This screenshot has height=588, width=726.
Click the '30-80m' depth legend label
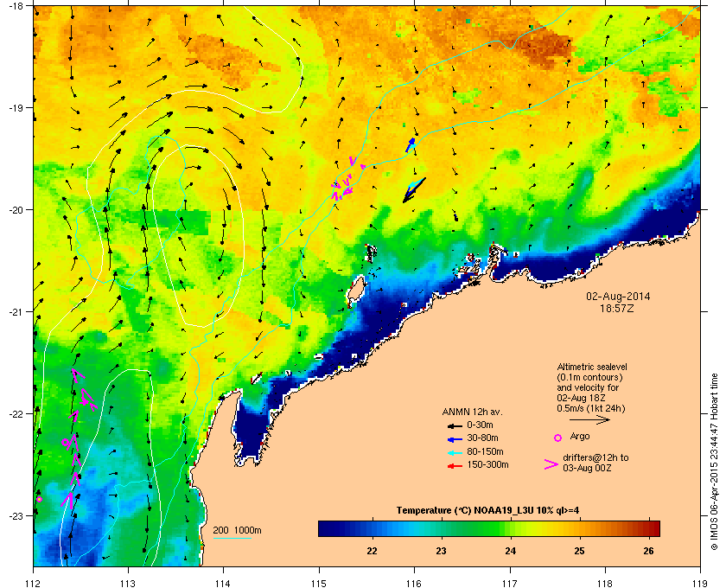point(482,438)
